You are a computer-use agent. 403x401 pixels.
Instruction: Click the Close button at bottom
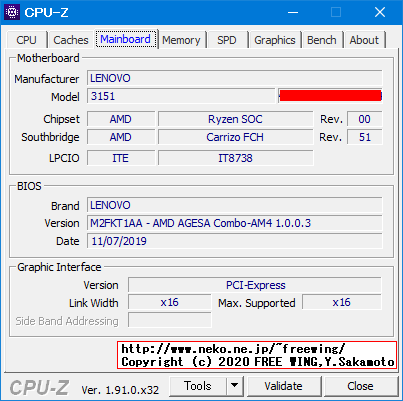360,386
